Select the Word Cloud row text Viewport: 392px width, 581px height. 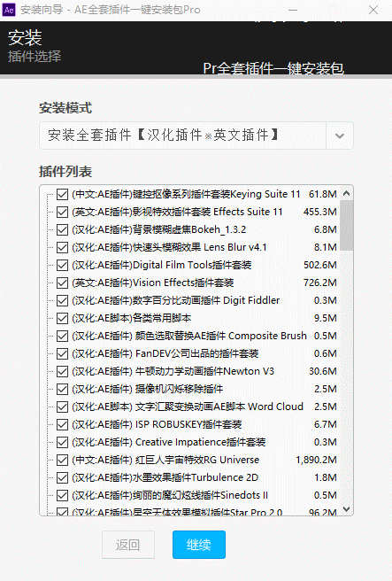click(x=188, y=407)
